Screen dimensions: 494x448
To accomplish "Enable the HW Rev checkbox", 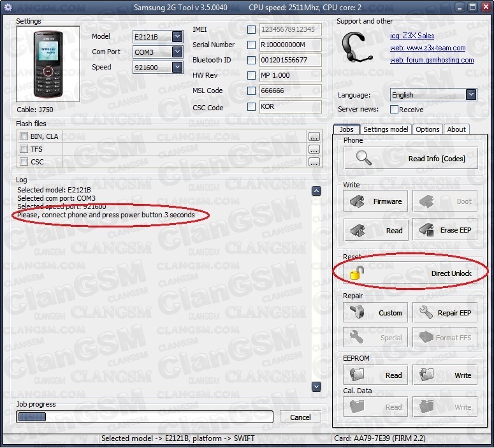I will [251, 75].
